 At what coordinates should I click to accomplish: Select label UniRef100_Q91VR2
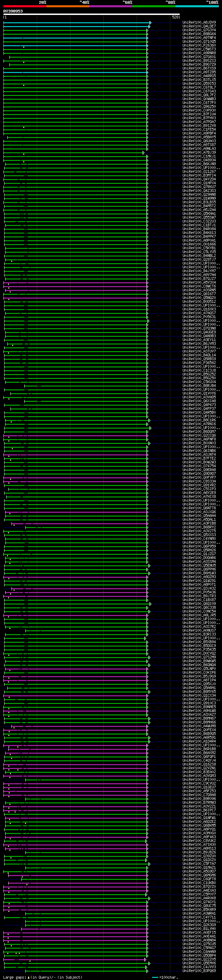(199, 485)
